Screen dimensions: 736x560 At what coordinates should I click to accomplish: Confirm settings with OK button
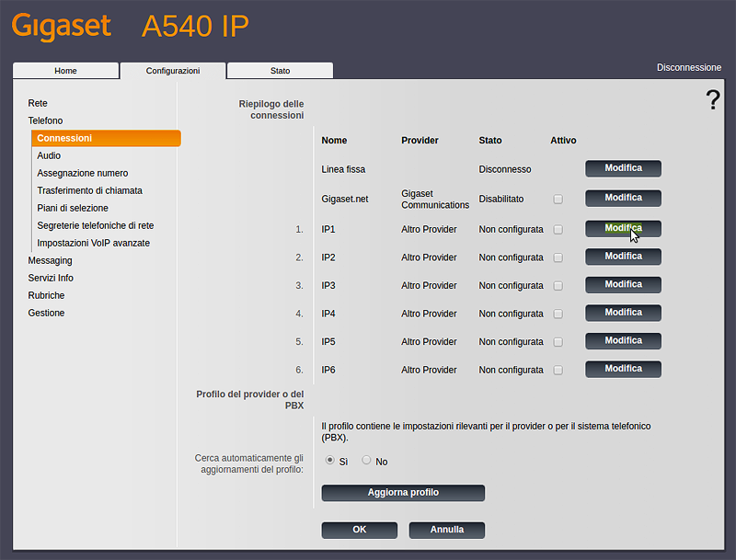[x=359, y=530]
